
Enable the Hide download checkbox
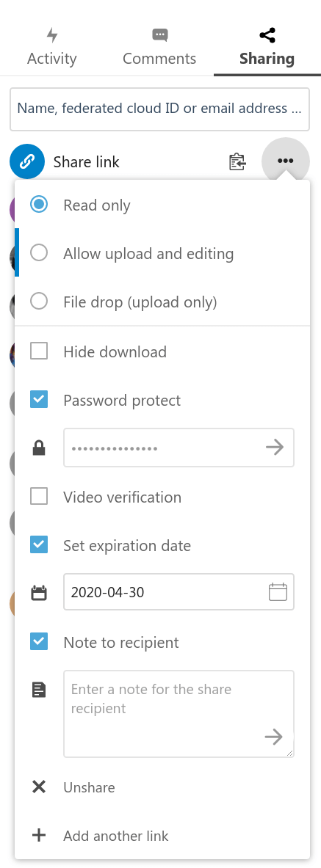click(39, 351)
